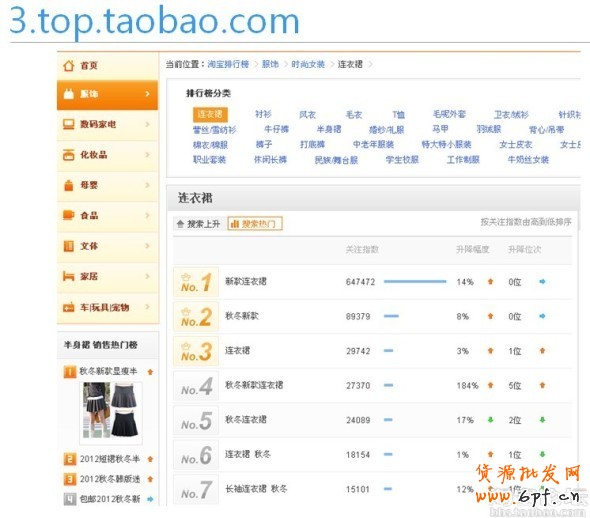590x518 pixels.
Task: Expand the 家居 submenu chevron
Action: pos(148,276)
